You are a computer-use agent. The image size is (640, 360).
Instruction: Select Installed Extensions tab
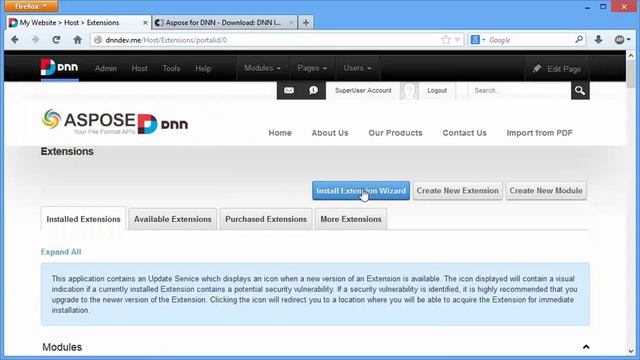[x=83, y=219]
